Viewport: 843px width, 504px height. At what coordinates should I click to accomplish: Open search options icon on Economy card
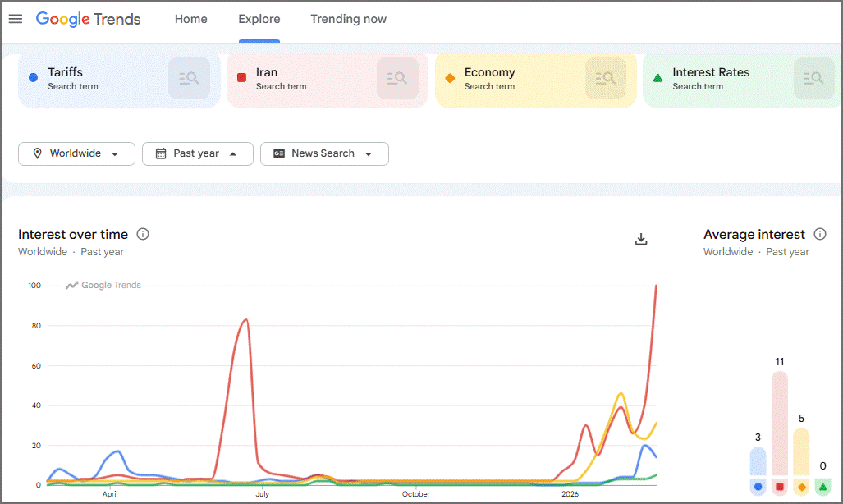606,79
